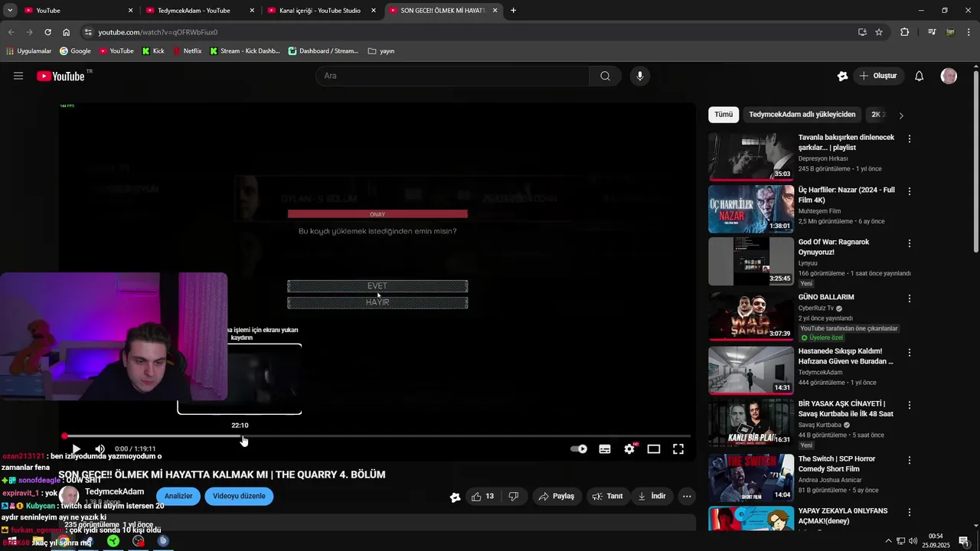Image resolution: width=980 pixels, height=551 pixels.
Task: Open Chrome extensions puzzle icon
Action: tap(905, 32)
